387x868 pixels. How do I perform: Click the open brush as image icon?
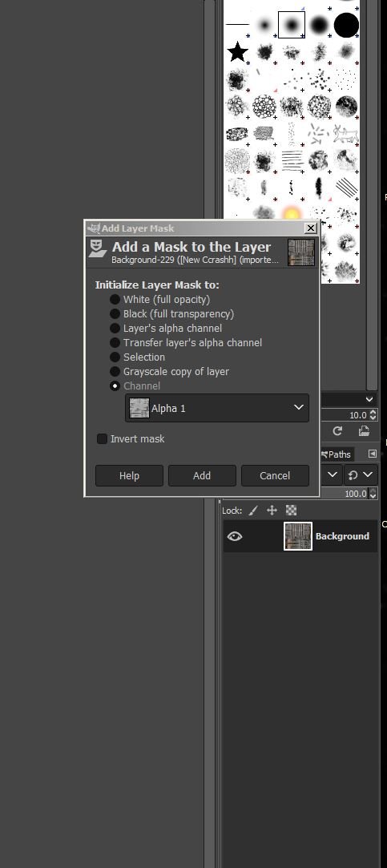coord(364,430)
